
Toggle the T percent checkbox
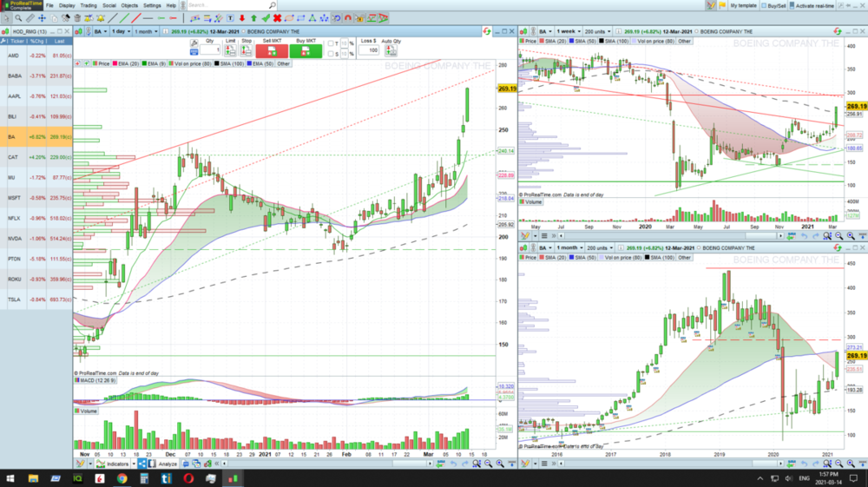click(331, 43)
